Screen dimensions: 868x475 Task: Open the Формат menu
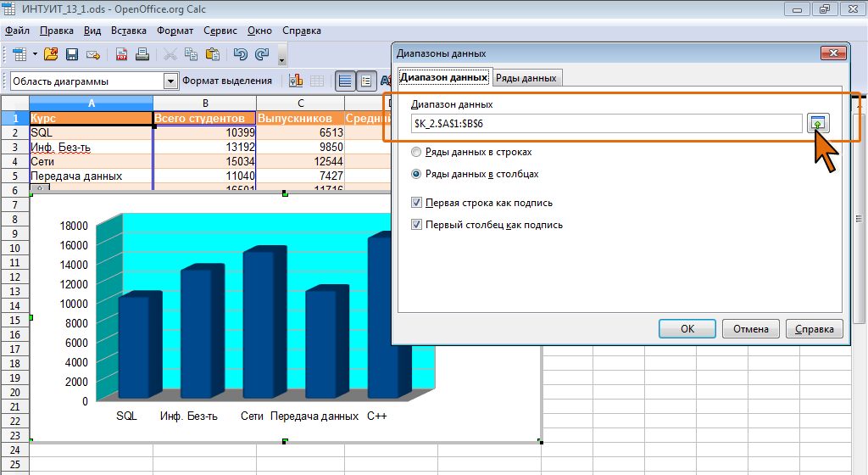pos(175,31)
